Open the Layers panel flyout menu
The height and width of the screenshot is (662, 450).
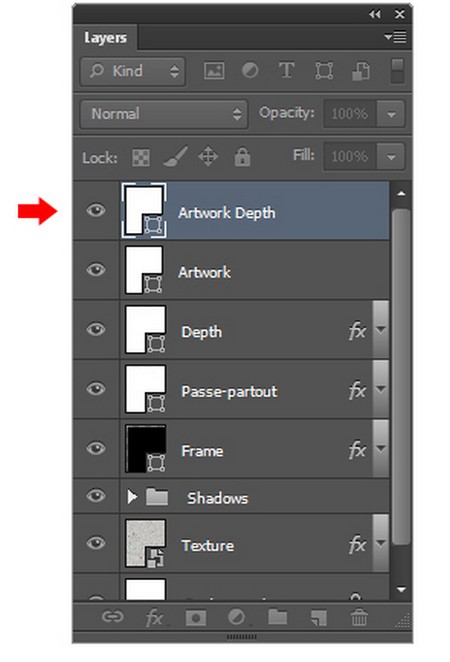(396, 37)
